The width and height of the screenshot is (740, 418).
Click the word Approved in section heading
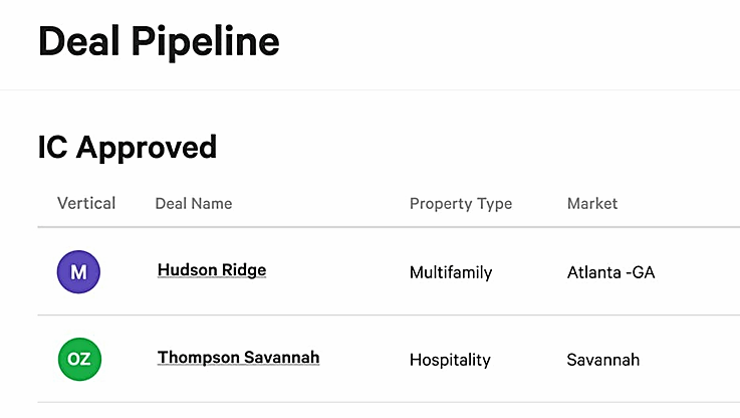point(146,149)
